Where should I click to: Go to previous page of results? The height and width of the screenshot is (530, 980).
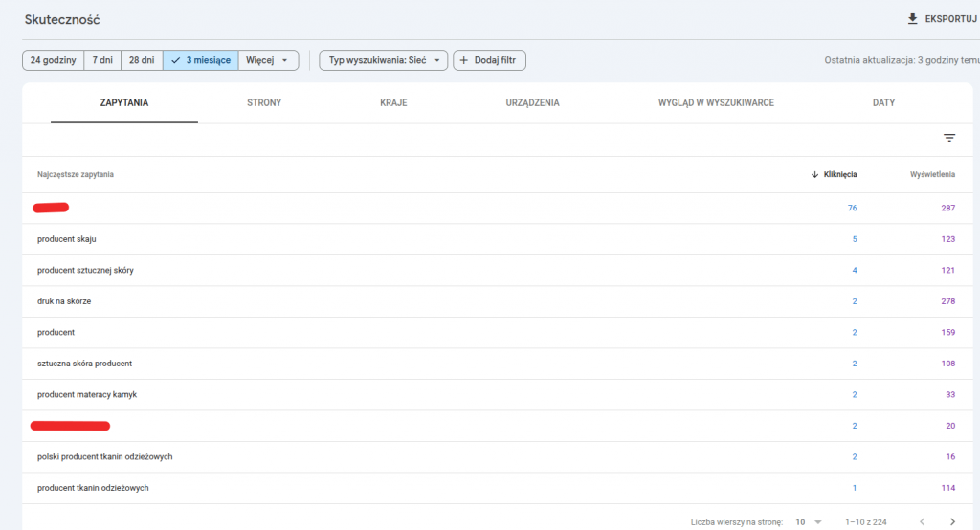[922, 521]
